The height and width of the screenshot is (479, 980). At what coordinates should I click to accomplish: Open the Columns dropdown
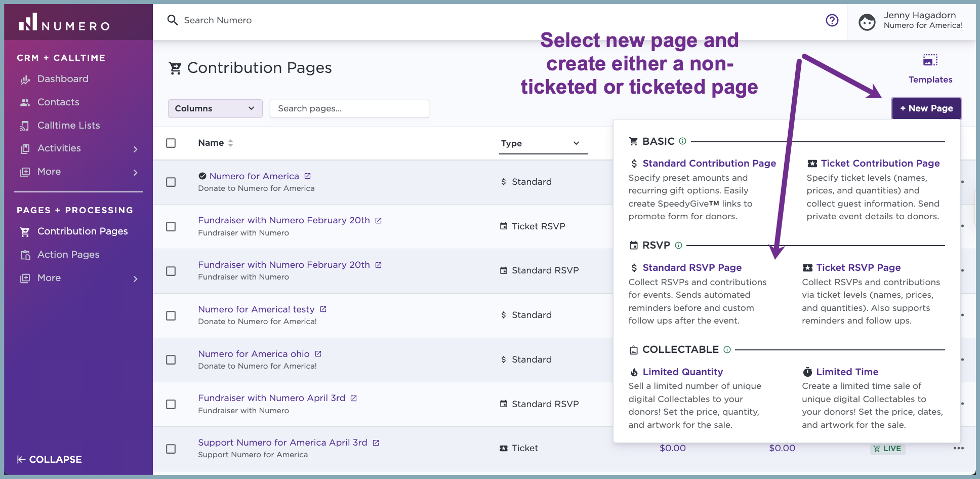click(215, 109)
